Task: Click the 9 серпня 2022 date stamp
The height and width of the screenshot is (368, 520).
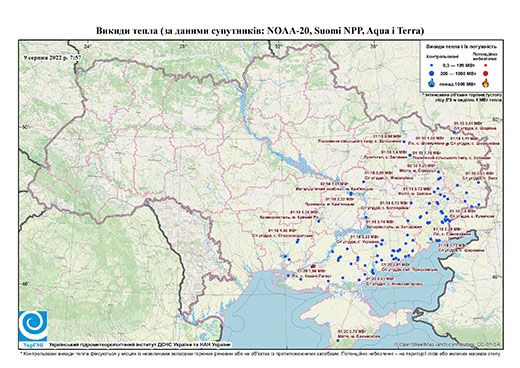Action: pos(53,57)
